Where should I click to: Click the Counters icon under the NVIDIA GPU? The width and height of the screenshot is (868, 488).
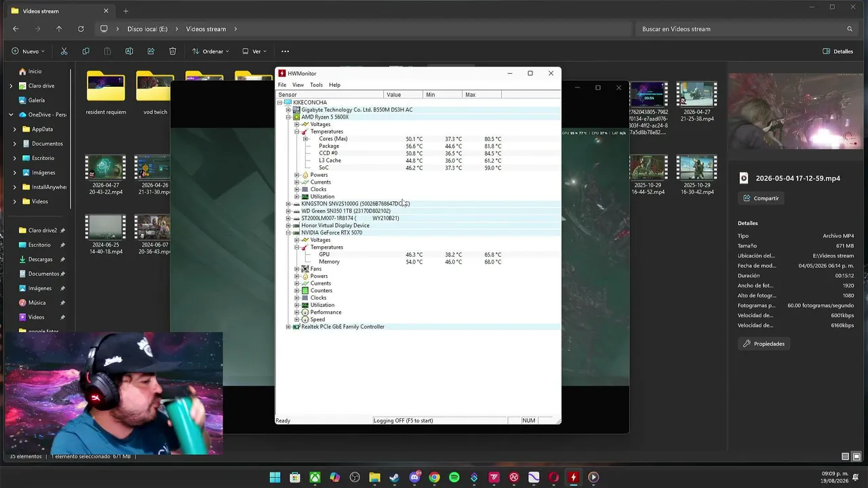click(x=305, y=291)
